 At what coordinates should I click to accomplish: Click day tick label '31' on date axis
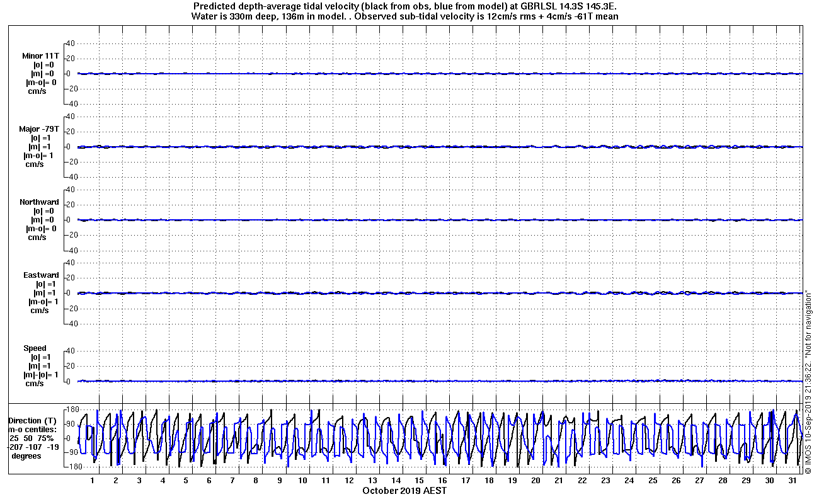point(793,481)
